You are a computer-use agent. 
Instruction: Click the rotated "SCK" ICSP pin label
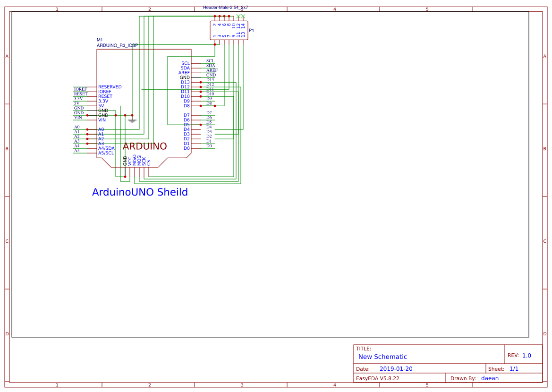point(144,162)
